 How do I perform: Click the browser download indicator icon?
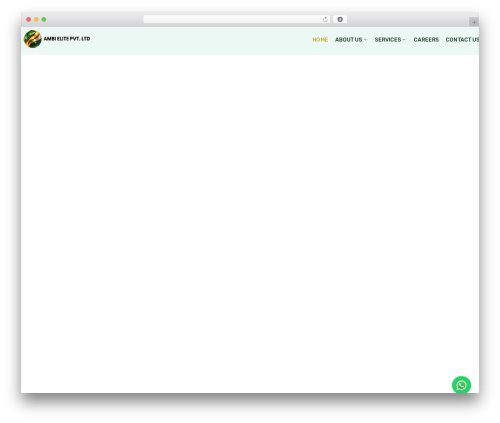pyautogui.click(x=340, y=20)
